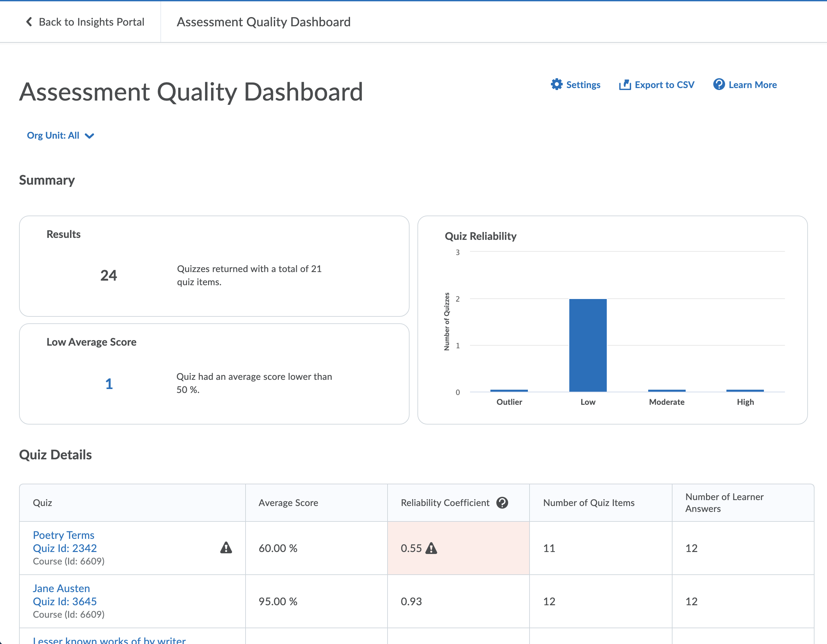This screenshot has height=644, width=827.
Task: Open the Poetry Terms quiz link
Action: tap(64, 535)
